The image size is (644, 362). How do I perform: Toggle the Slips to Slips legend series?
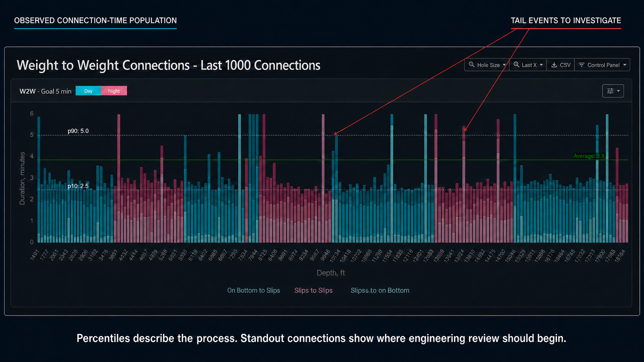click(x=313, y=290)
